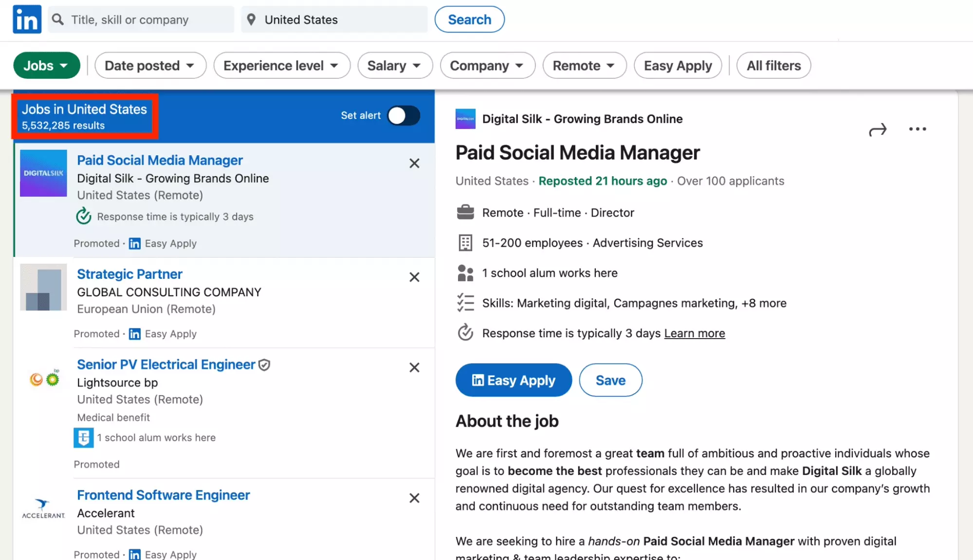
Task: Open the Date posted filter
Action: (150, 65)
